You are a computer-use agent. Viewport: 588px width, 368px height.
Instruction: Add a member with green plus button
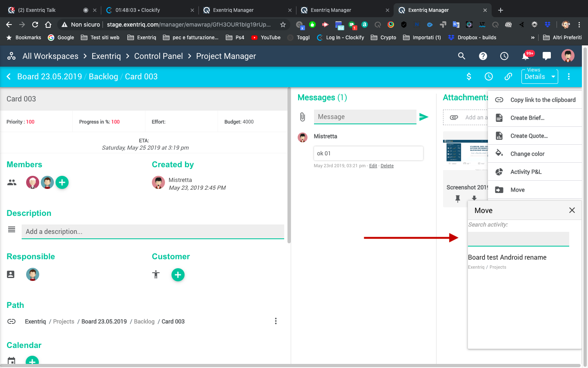pyautogui.click(x=62, y=182)
